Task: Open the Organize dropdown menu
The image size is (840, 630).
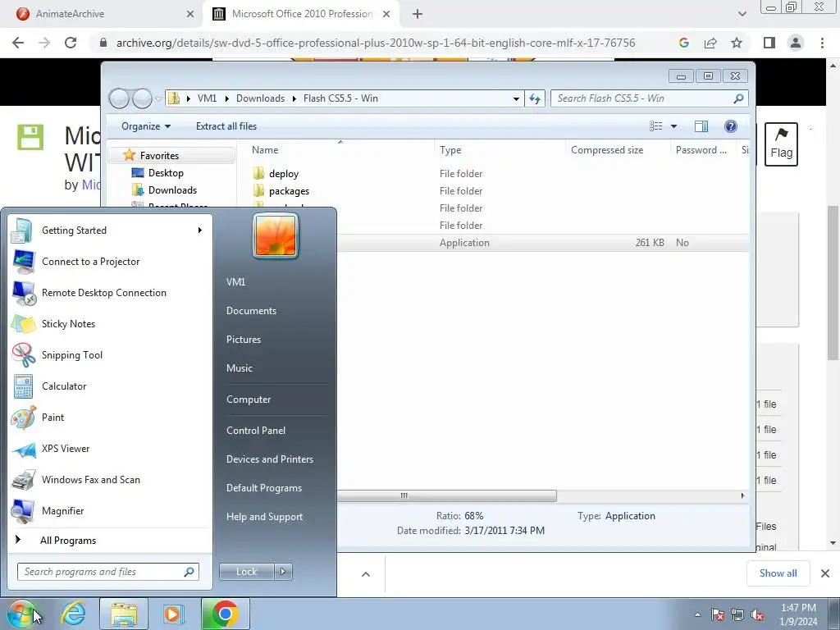Action: point(146,126)
